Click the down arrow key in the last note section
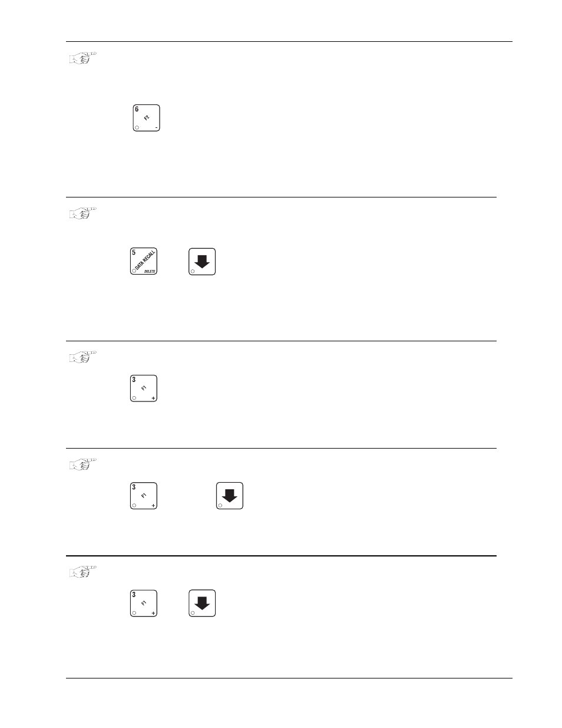This screenshot has height=728, width=562. (x=202, y=603)
